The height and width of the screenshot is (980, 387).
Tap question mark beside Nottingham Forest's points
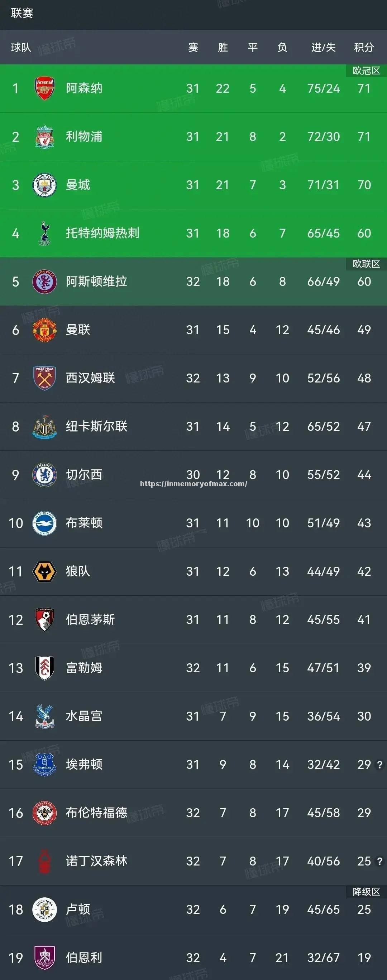(379, 861)
